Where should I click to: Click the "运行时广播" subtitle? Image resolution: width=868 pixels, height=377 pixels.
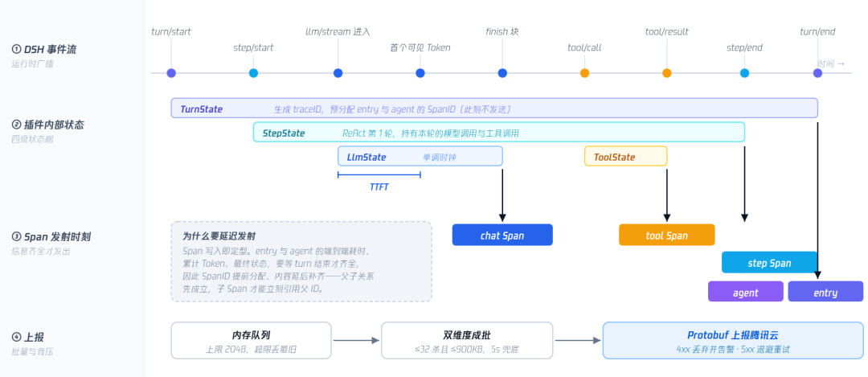click(x=32, y=64)
